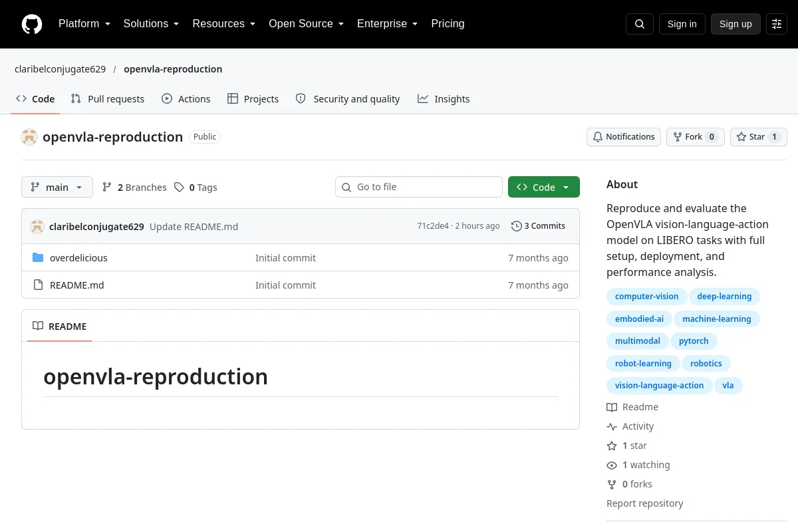Switch to the Projects tab
798x532 pixels.
pyautogui.click(x=253, y=99)
